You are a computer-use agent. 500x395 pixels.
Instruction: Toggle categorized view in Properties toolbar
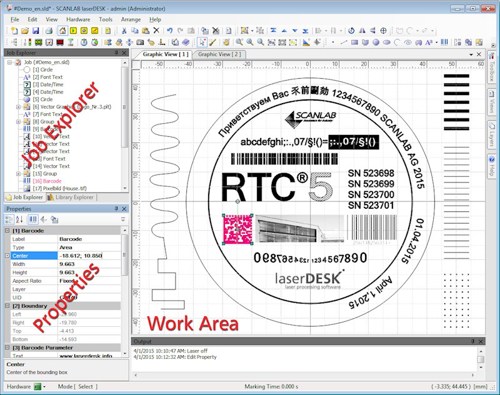coord(9,219)
